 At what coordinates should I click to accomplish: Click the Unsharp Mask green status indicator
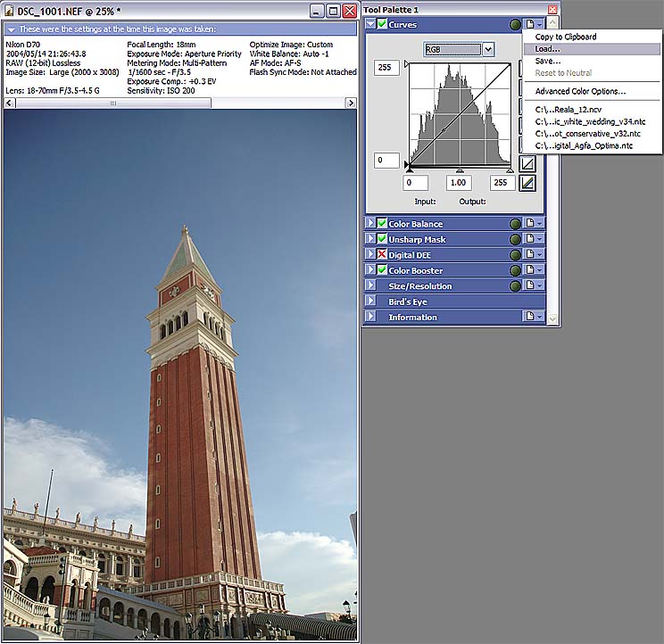pyautogui.click(x=516, y=240)
